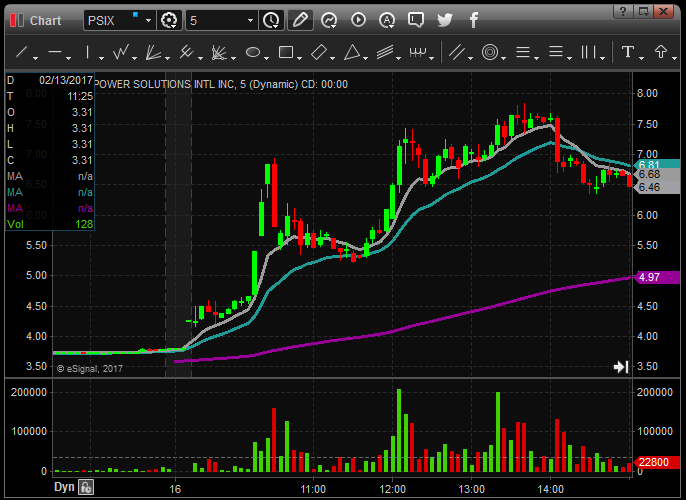
Task: Start chart replay with play icon
Action: (358, 20)
